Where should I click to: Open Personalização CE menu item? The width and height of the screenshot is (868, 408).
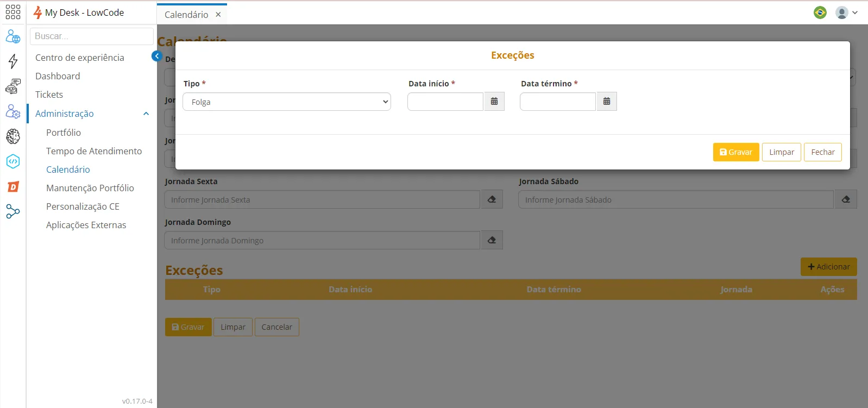click(83, 206)
